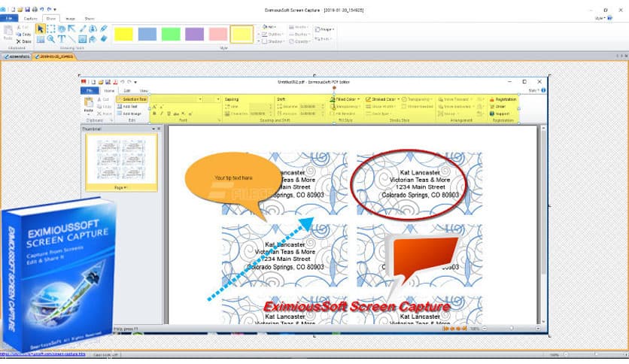Switch to View tab in PDF Editor
Screen dimensions: 629x364
(144, 90)
